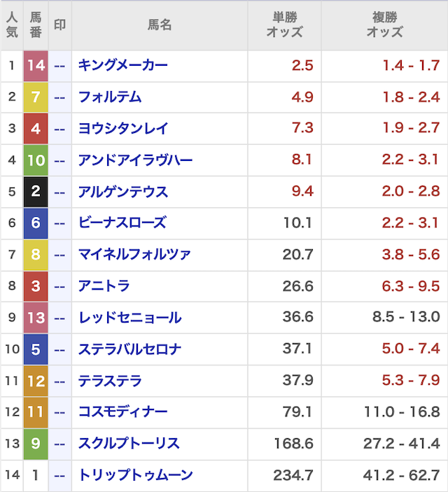Click the red number 14 badge
448x492 pixels.
click(36, 66)
